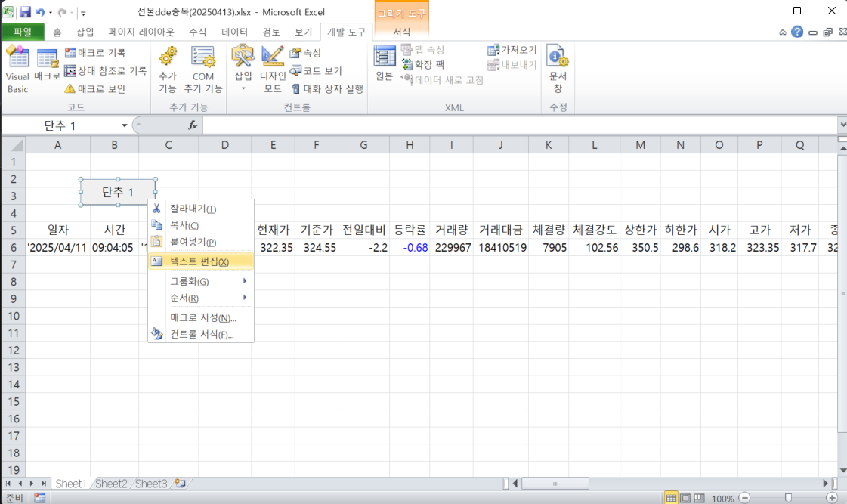Click the 문서 창 (Document Panel) icon
This screenshot has height=504, width=847.
pos(557,68)
